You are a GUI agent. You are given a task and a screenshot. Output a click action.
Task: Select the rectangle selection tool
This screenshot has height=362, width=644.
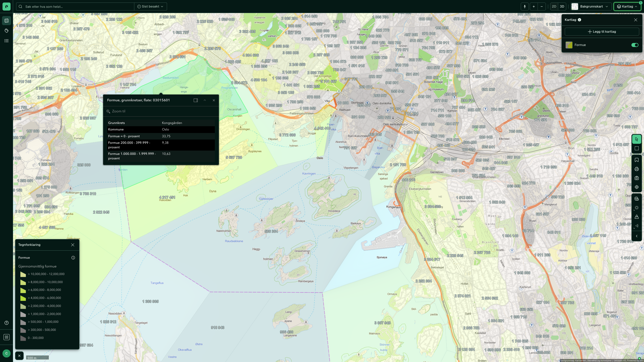pos(636,149)
